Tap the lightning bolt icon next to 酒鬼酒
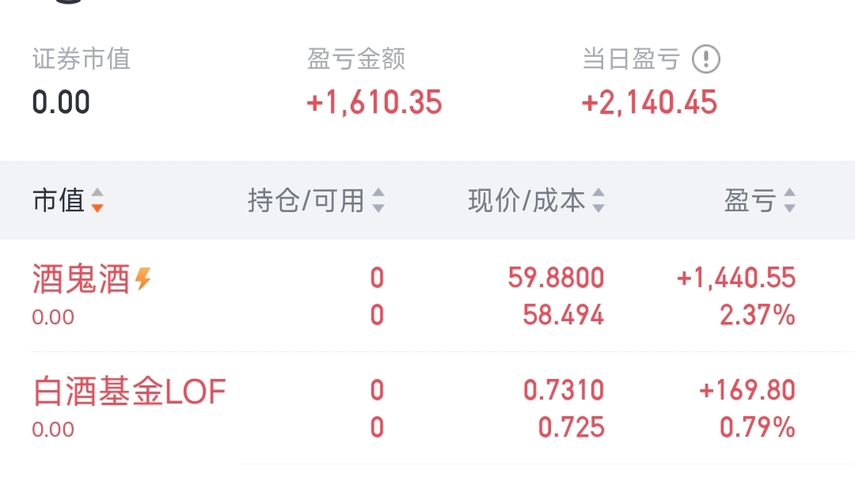 [x=143, y=279]
